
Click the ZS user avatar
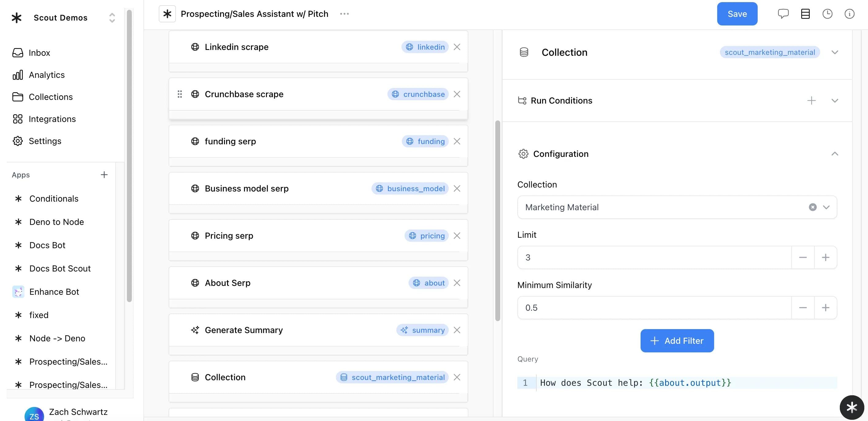tap(34, 415)
